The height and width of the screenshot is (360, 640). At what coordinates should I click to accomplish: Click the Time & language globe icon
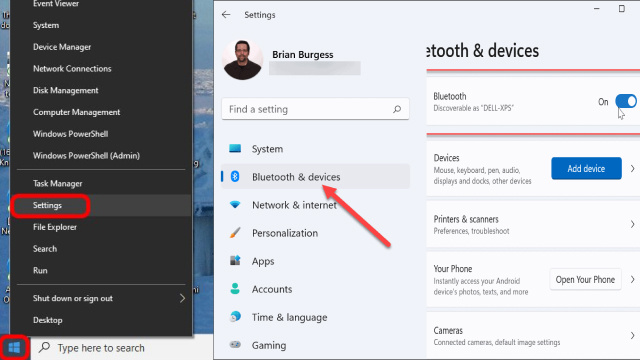coord(235,317)
